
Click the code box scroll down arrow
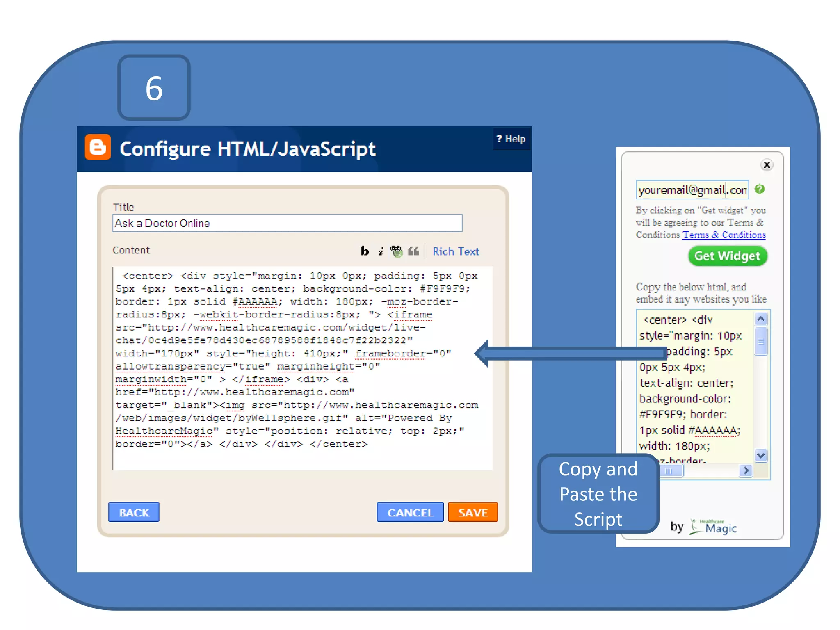pyautogui.click(x=761, y=455)
